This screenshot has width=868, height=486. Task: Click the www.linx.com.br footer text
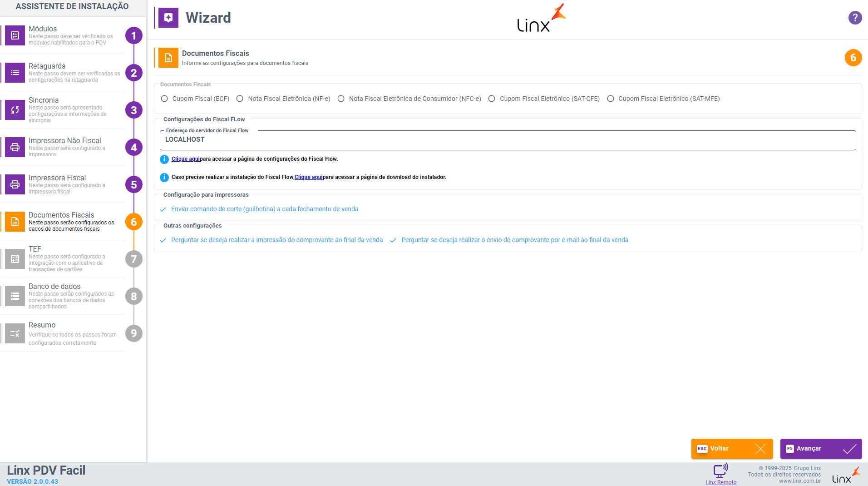click(800, 481)
